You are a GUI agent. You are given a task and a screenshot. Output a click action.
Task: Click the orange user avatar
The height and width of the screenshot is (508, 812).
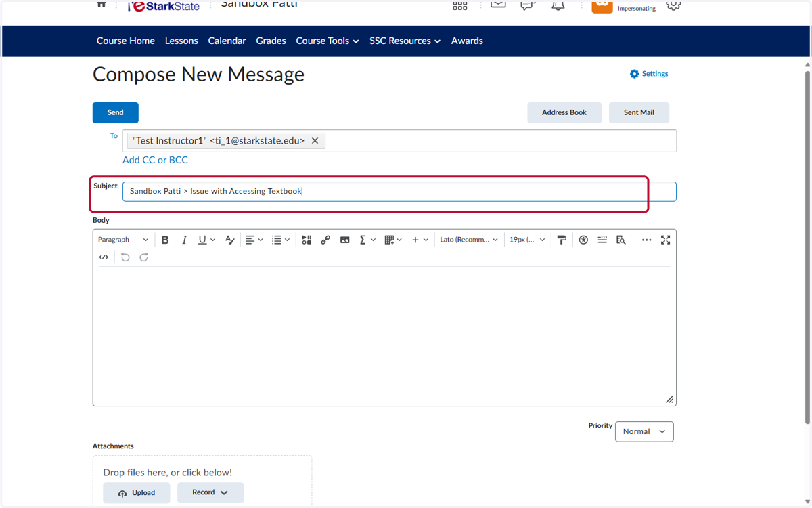click(602, 6)
